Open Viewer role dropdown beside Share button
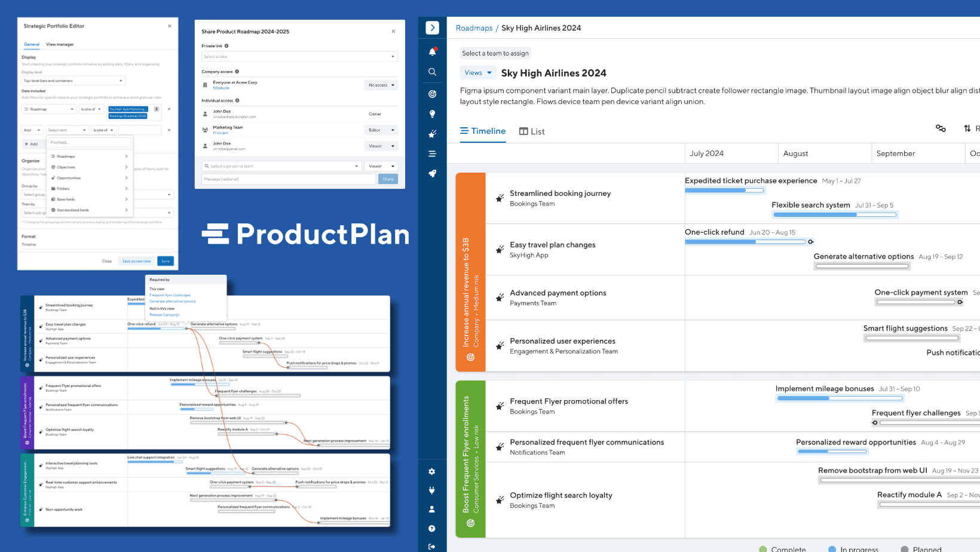The width and height of the screenshot is (980, 552). (381, 166)
